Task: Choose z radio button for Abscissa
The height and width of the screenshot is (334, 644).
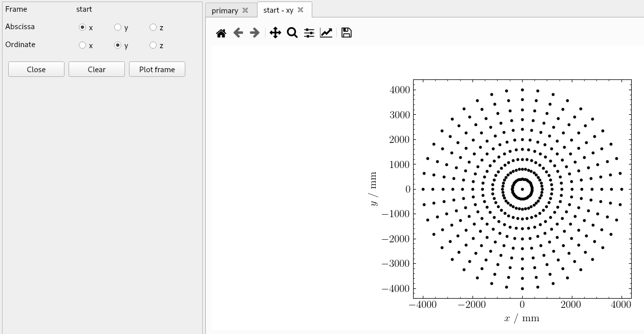Action: (153, 27)
